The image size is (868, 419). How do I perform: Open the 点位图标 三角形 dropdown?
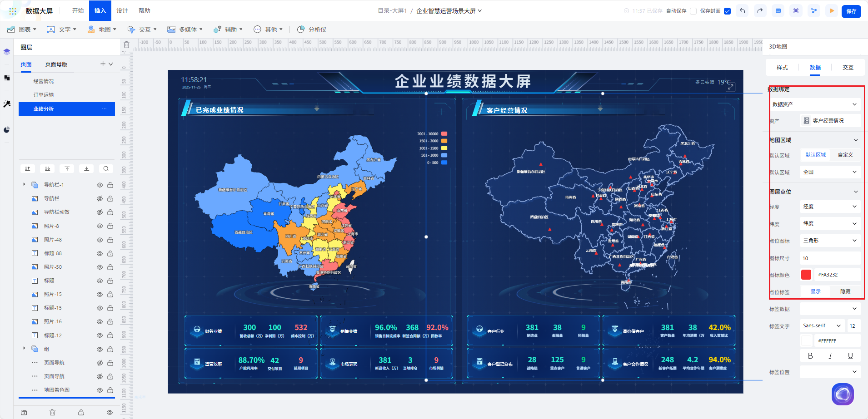[x=830, y=241]
